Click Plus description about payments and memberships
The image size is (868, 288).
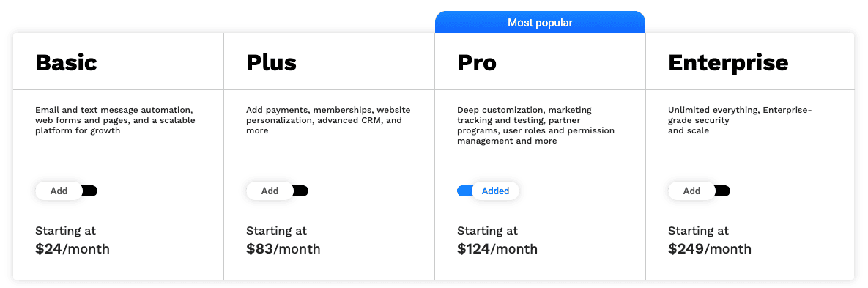click(328, 120)
